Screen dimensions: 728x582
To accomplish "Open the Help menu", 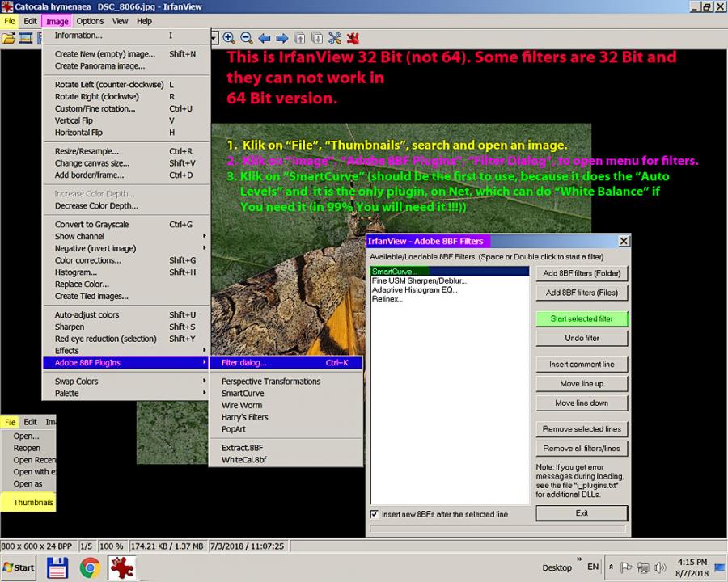I will click(145, 21).
